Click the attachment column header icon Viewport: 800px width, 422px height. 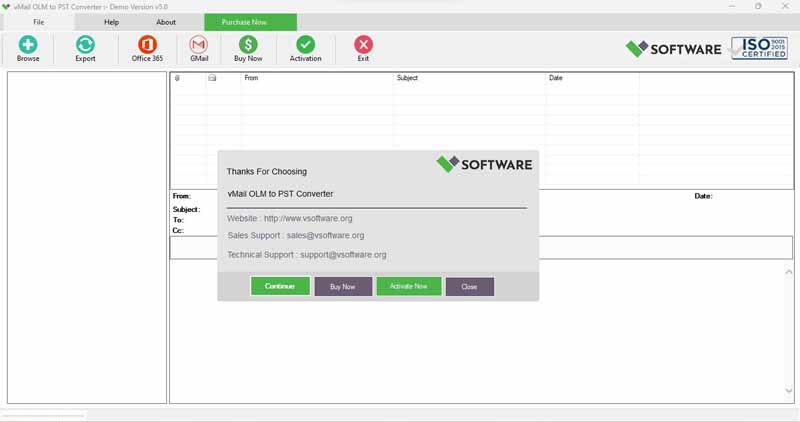point(177,78)
